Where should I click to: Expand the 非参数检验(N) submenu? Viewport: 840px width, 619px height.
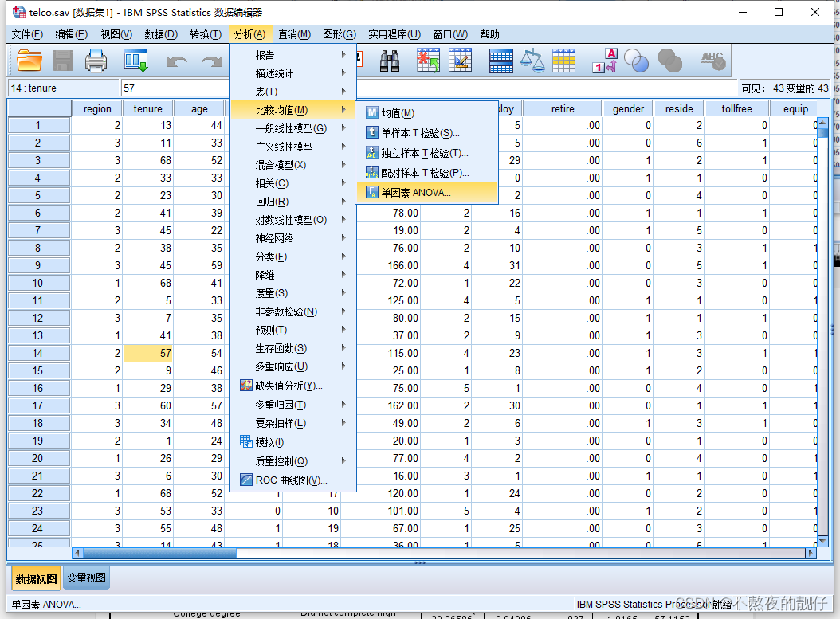(x=292, y=311)
